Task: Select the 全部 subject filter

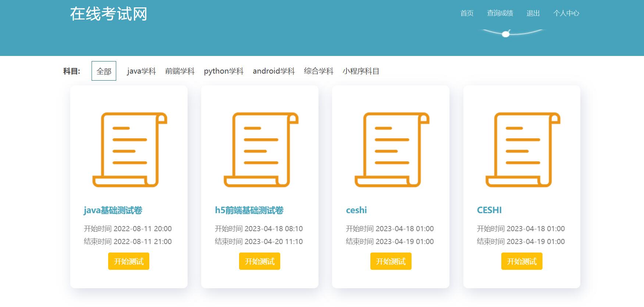Action: [104, 71]
